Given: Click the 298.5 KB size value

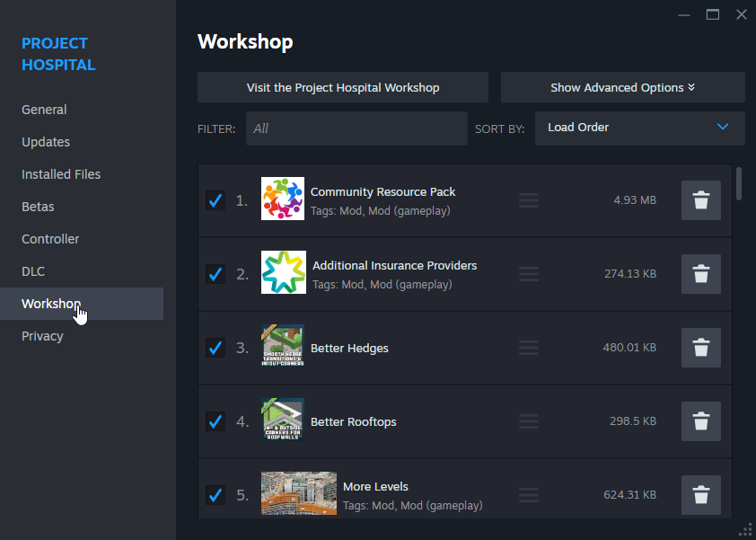Looking at the screenshot, I should (633, 421).
